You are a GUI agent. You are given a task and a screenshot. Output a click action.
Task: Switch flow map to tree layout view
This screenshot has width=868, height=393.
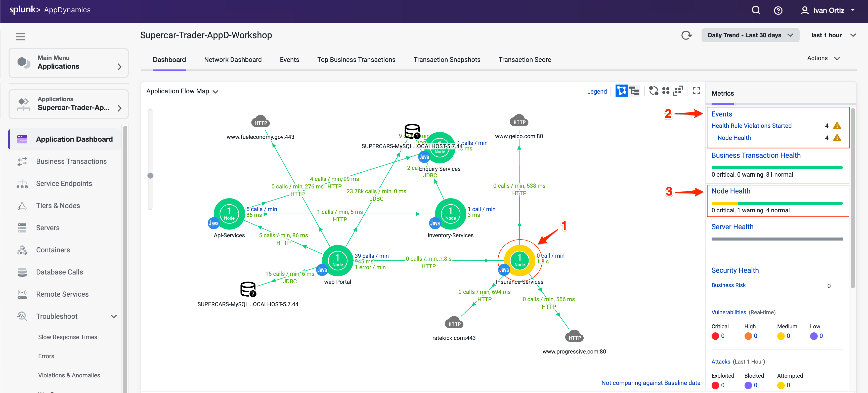(634, 91)
